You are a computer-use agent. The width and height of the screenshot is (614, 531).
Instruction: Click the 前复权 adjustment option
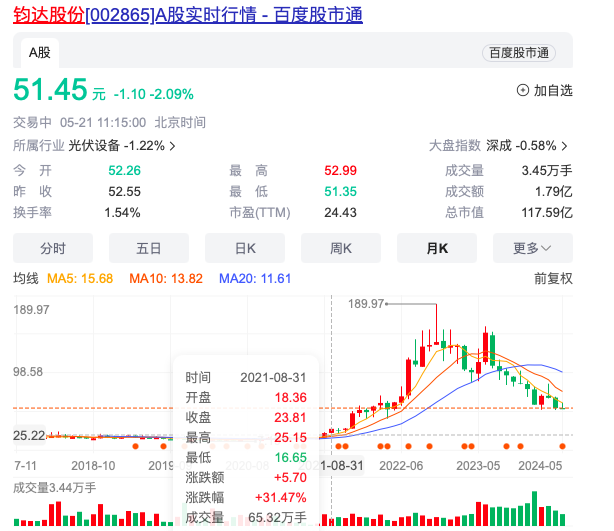click(553, 278)
